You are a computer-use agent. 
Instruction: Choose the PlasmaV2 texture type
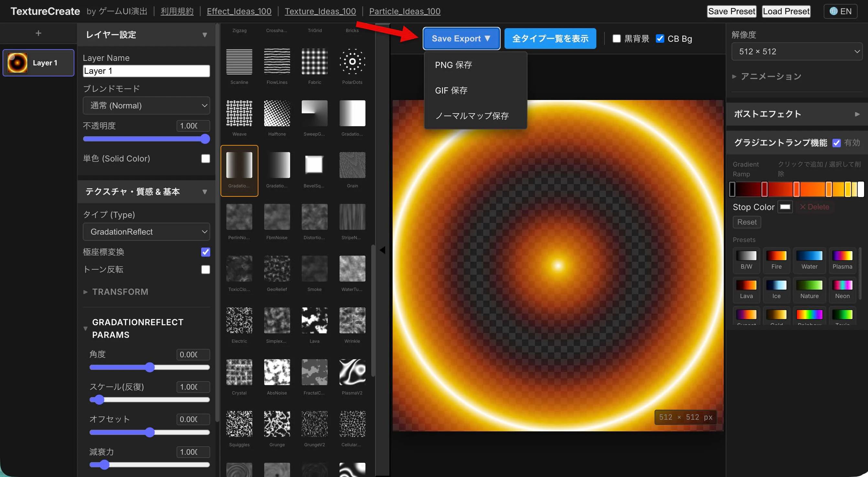pos(352,372)
